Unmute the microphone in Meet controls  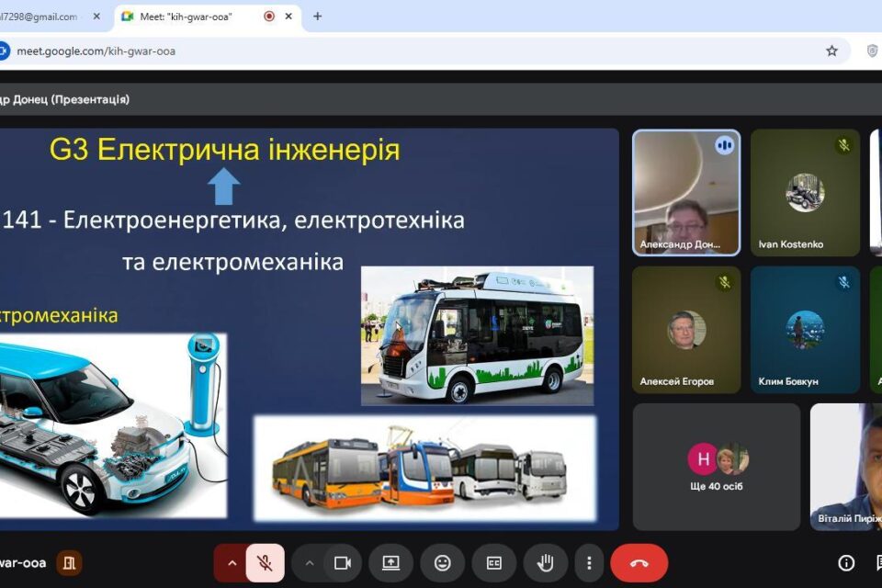[x=265, y=562]
